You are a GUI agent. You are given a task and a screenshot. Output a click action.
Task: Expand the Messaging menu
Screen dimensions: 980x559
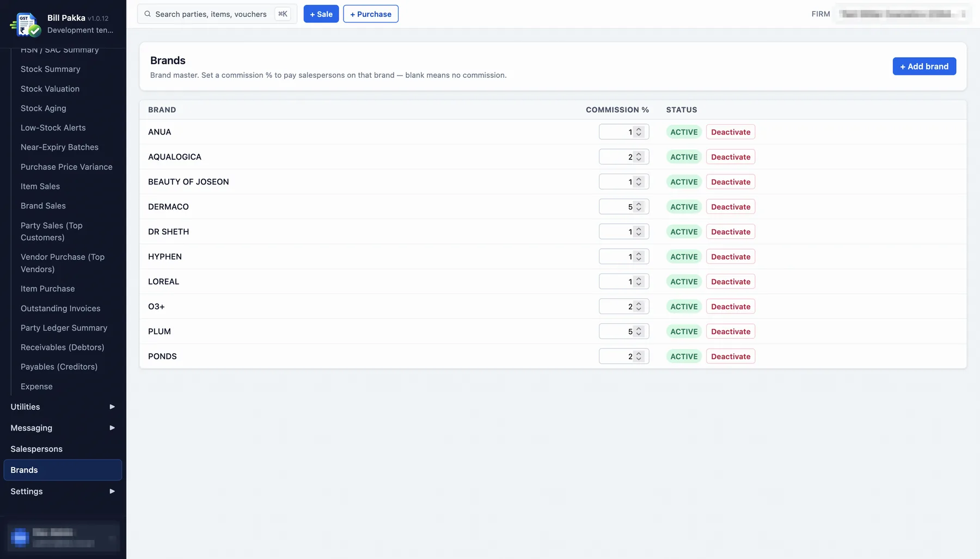point(63,428)
